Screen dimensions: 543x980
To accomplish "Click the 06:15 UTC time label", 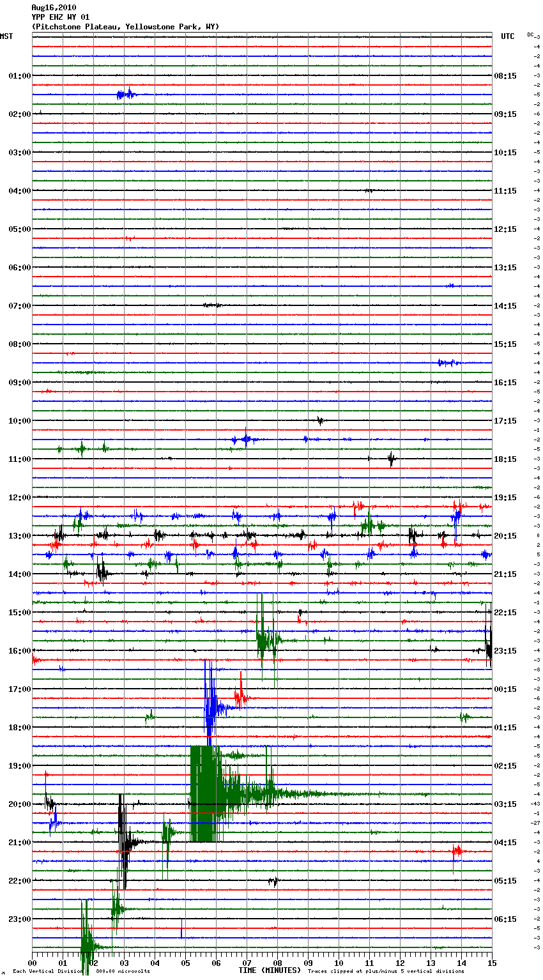I will click(505, 919).
